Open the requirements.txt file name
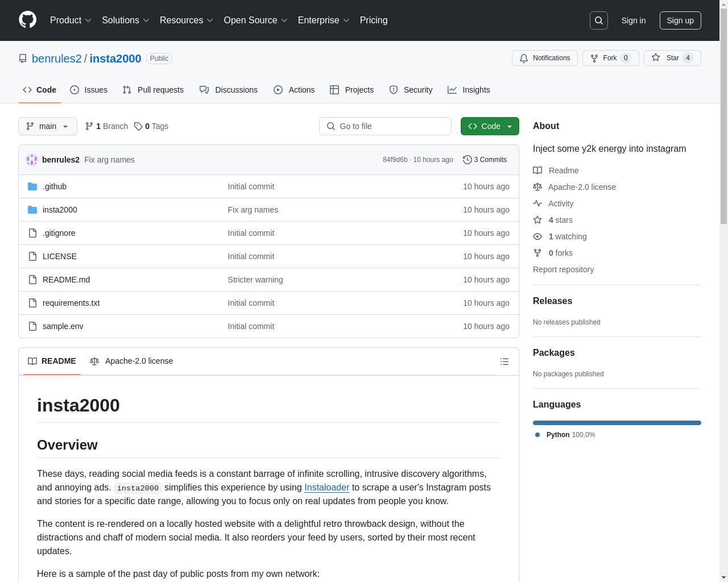 click(71, 303)
